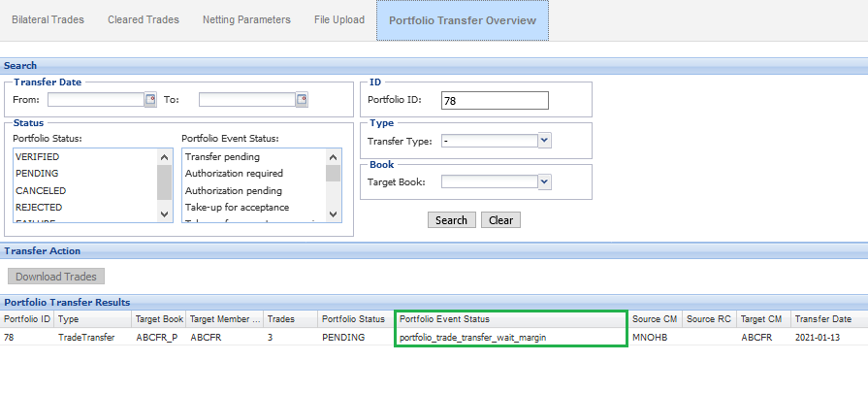Open the From date calendar picker
The height and width of the screenshot is (394, 868).
[x=150, y=99]
